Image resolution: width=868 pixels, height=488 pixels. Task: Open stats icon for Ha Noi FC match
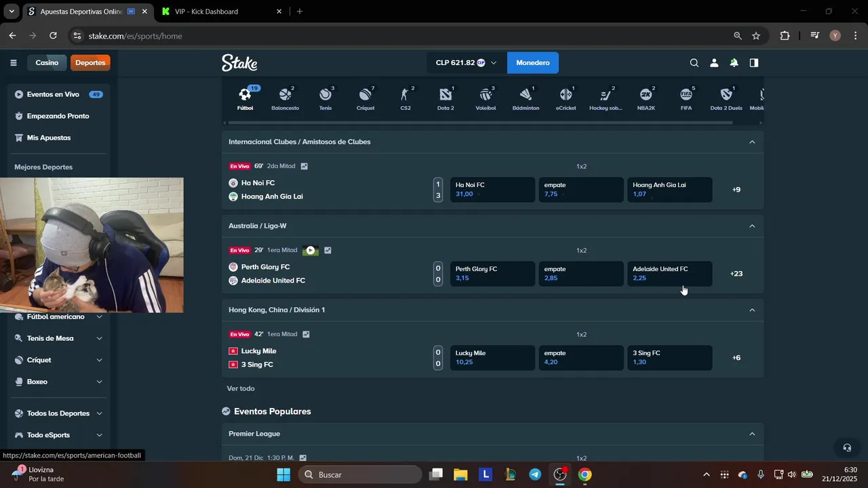[304, 166]
